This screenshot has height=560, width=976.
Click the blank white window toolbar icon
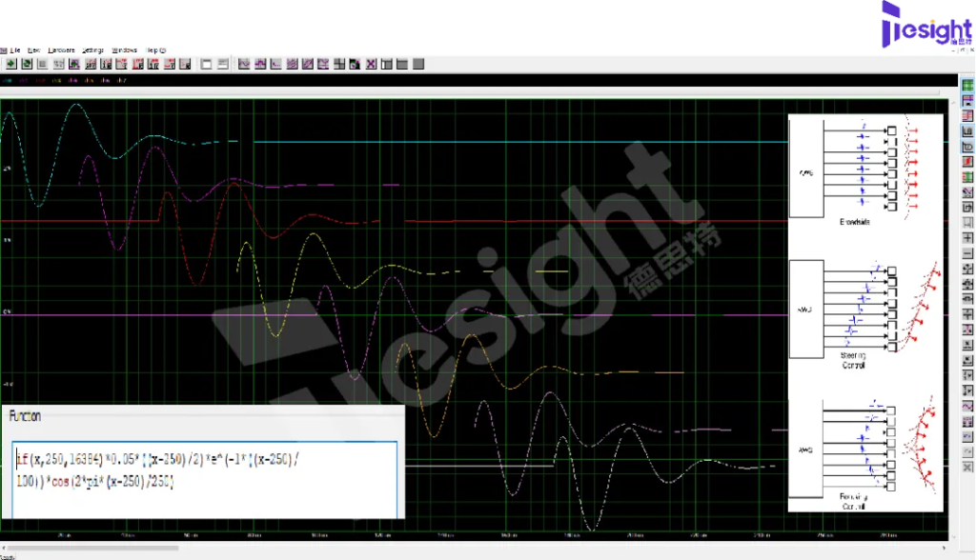coord(206,64)
